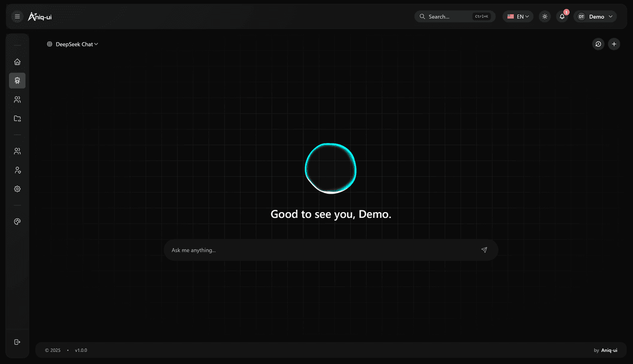Open the color palette theme customizer
This screenshot has height=364, width=633.
coord(17,222)
